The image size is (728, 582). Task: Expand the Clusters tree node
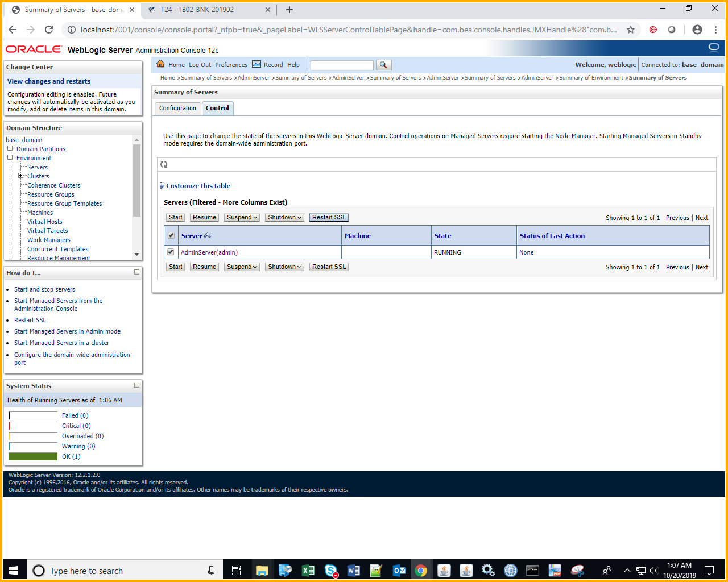(x=20, y=176)
